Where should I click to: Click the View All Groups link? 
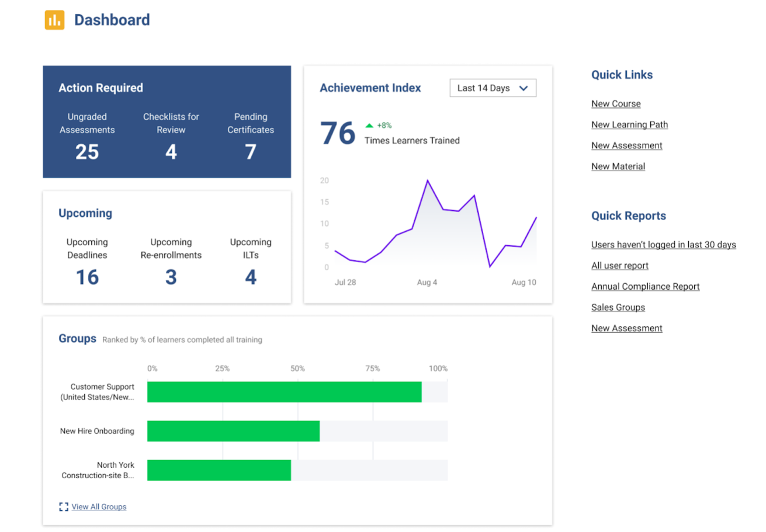point(99,507)
